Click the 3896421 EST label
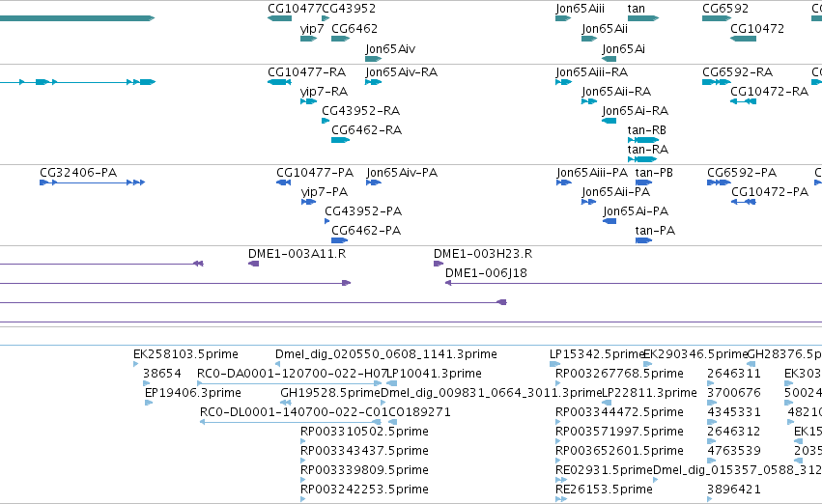The width and height of the screenshot is (822, 504). [734, 490]
